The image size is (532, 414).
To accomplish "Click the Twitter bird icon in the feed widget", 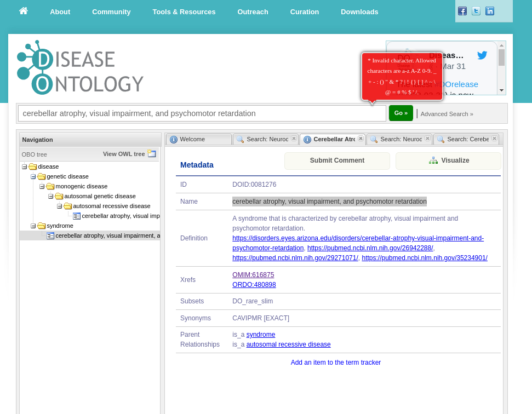I will point(482,55).
